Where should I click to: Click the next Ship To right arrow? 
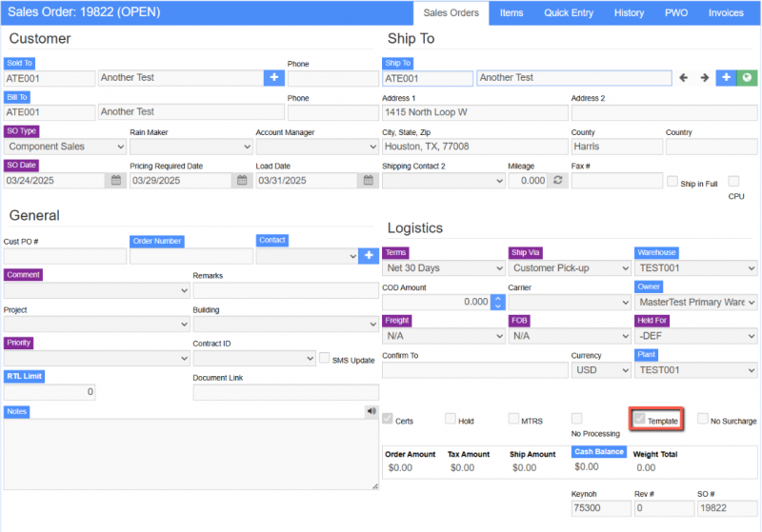[x=705, y=78]
